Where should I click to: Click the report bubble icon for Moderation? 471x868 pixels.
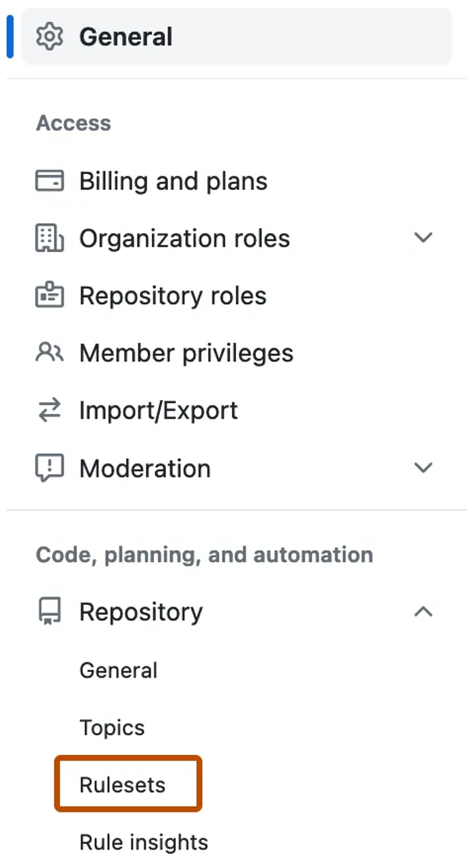pos(49,469)
